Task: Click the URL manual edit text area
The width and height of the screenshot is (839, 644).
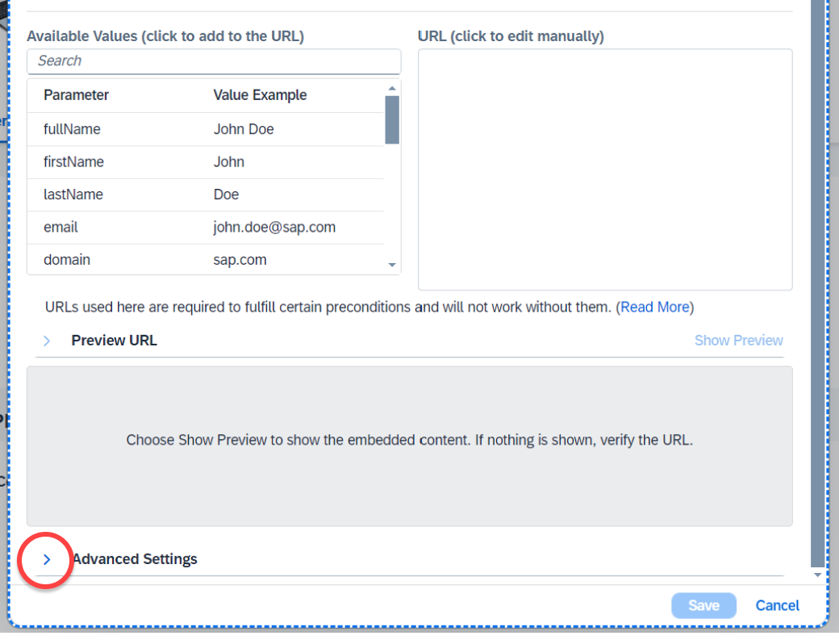Action: [605, 169]
